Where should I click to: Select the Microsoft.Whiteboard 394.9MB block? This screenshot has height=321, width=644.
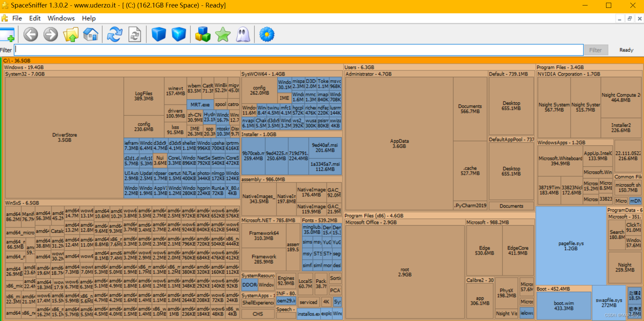click(560, 161)
